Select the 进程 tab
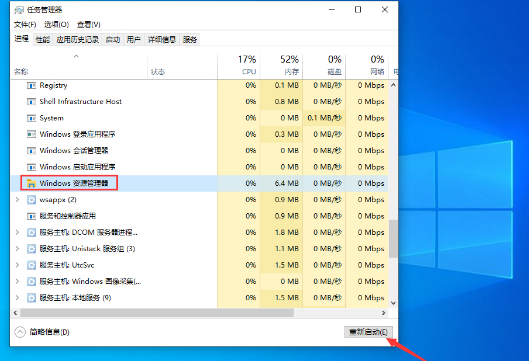 point(22,39)
